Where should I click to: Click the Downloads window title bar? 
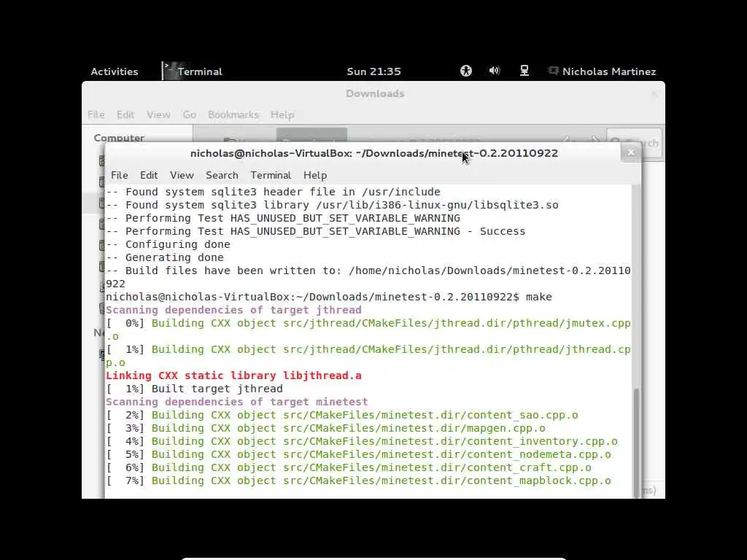click(375, 93)
